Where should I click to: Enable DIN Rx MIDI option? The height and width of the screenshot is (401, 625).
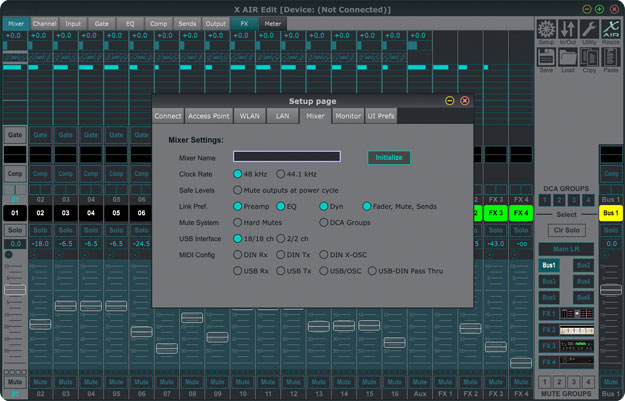238,254
